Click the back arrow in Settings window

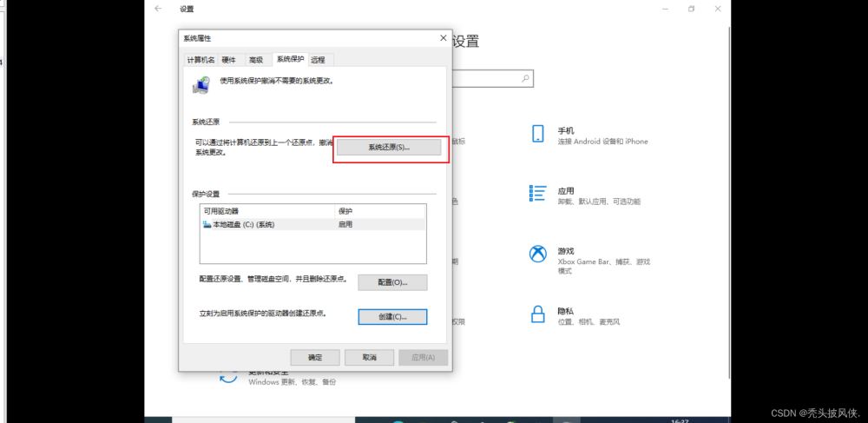click(157, 9)
